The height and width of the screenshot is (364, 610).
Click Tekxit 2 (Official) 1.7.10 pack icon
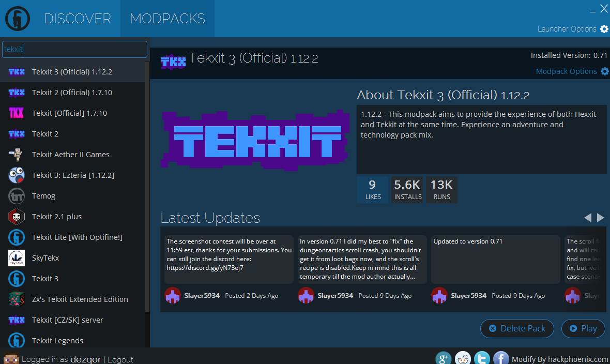point(17,92)
